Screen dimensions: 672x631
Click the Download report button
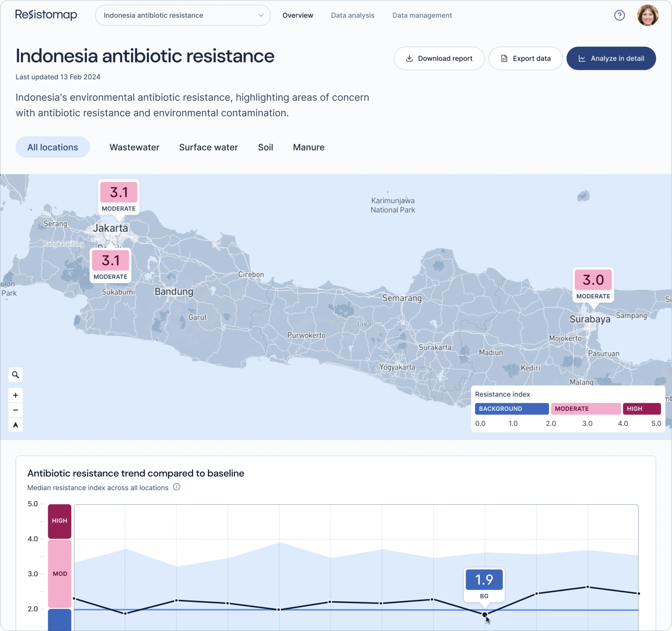tap(439, 58)
